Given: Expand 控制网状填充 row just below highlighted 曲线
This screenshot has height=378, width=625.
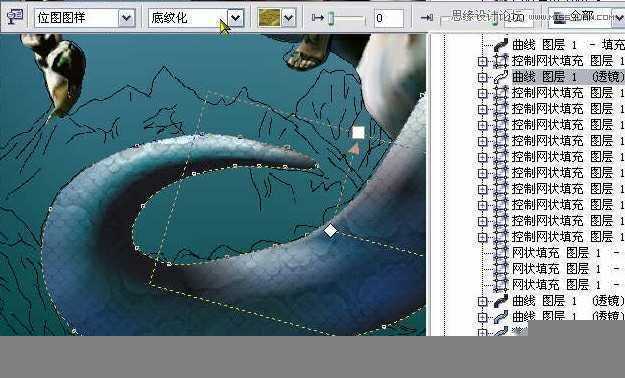Looking at the screenshot, I should [x=482, y=93].
